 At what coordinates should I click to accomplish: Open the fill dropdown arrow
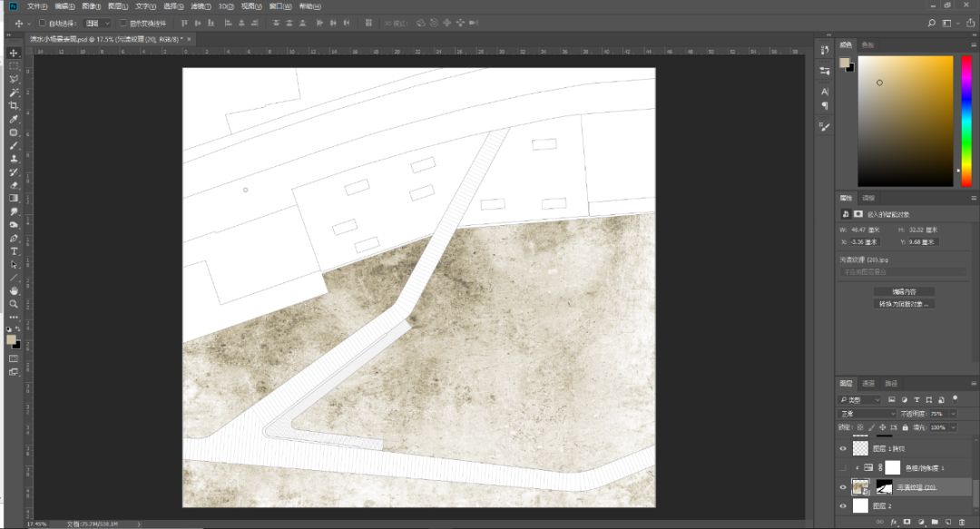point(953,427)
